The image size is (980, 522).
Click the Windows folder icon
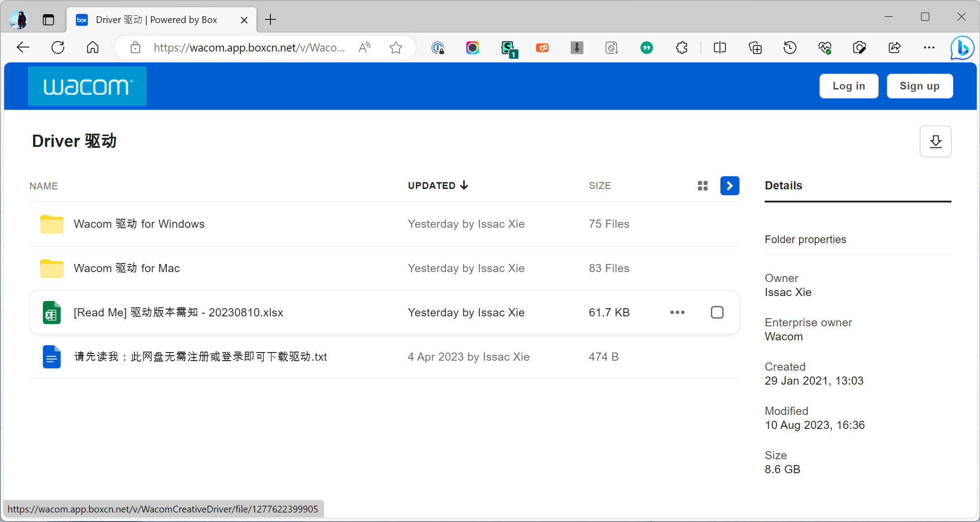(x=52, y=224)
